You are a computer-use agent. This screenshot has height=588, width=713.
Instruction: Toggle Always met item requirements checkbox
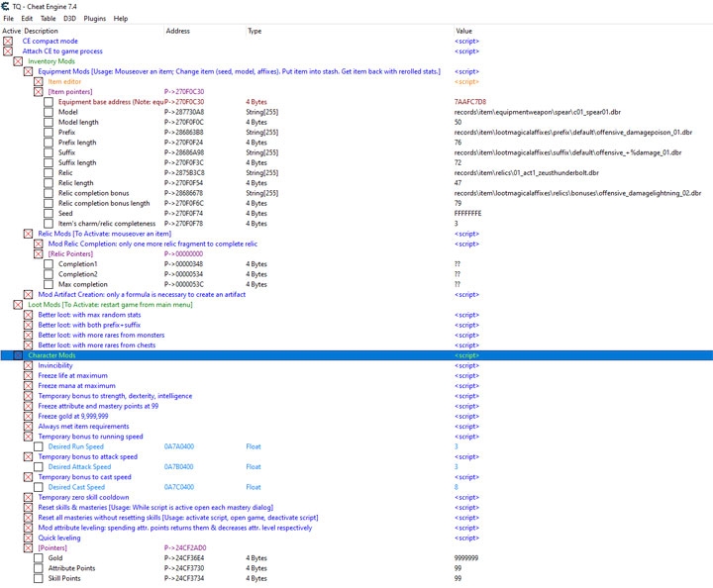(28, 427)
